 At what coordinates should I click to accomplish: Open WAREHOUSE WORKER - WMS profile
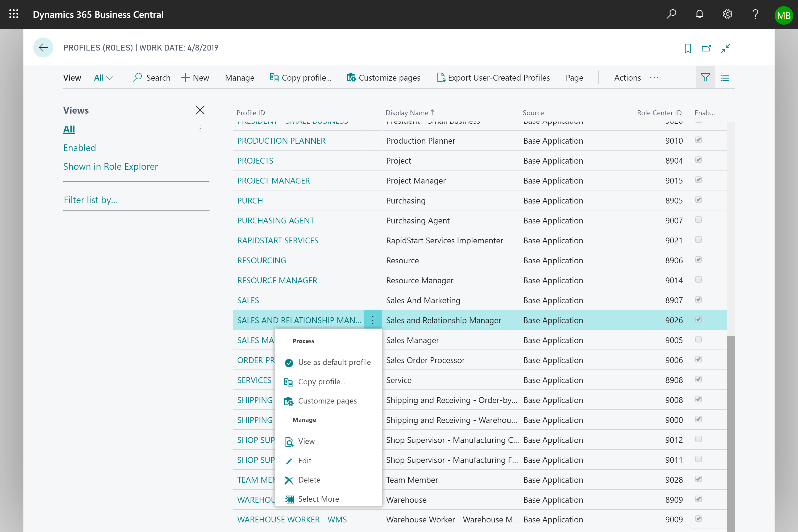pyautogui.click(x=292, y=519)
